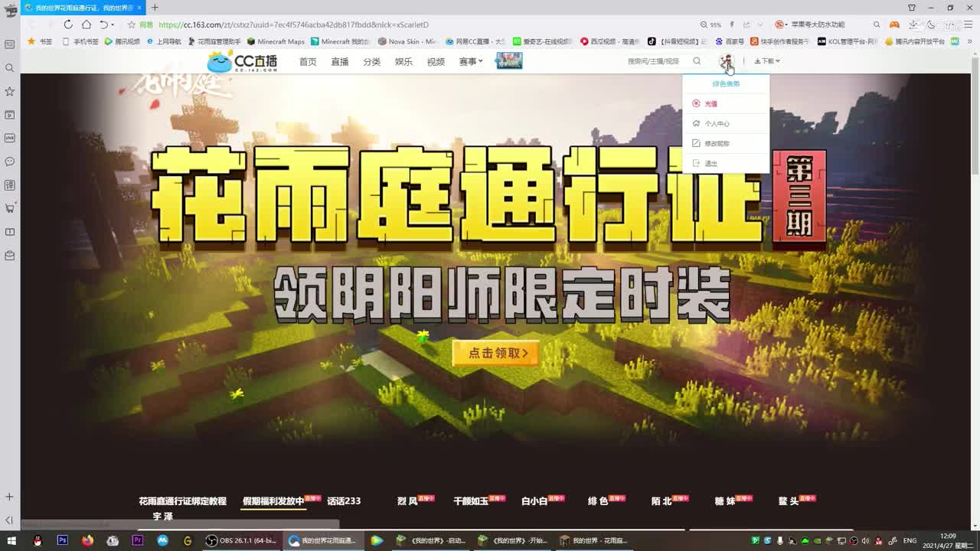Click the site search magnifier icon
This screenshot has height=551, width=980.
(697, 61)
